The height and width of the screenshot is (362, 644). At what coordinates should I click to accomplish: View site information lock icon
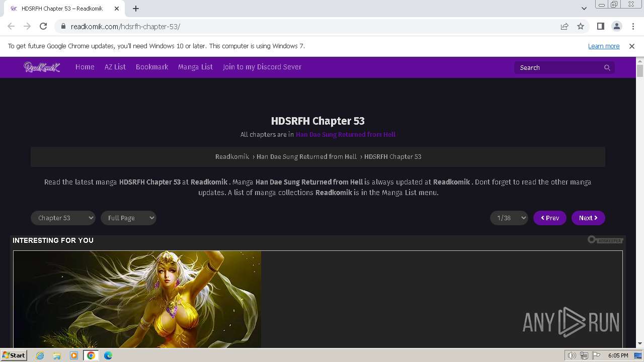[63, 26]
